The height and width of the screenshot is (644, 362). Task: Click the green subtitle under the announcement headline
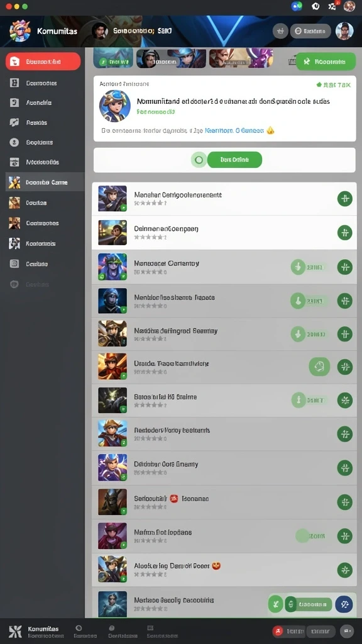click(x=156, y=111)
